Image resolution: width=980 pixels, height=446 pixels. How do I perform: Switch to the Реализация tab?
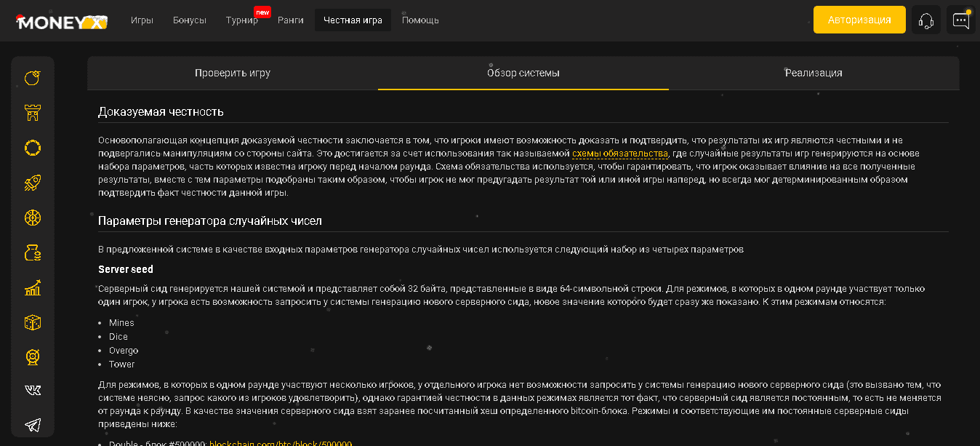coord(814,73)
